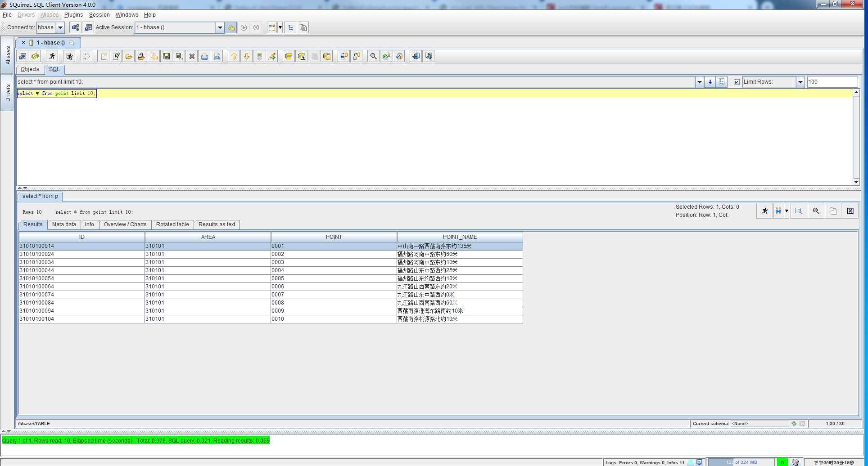Rerun the query from the results panel
The height and width of the screenshot is (466, 868).
(765, 211)
